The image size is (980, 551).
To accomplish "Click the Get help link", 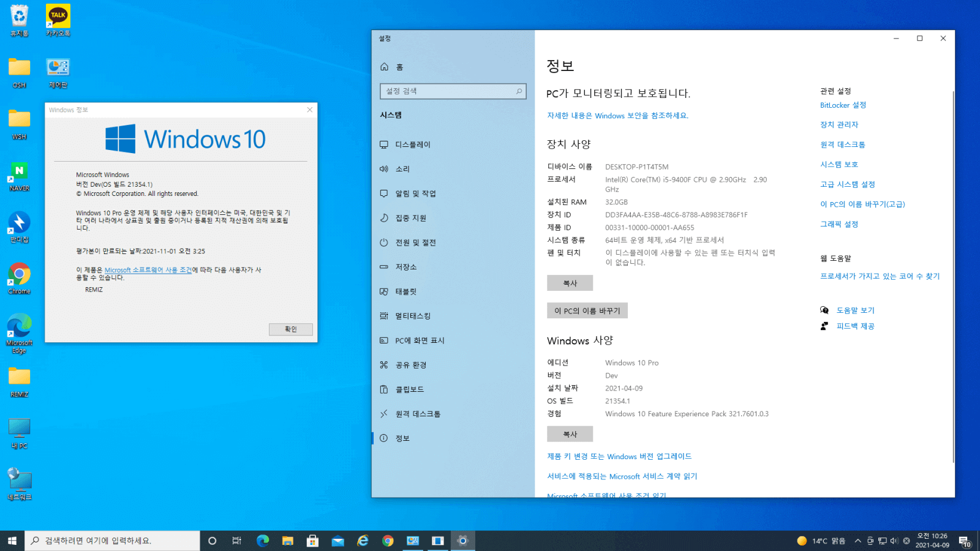I will 855,310.
